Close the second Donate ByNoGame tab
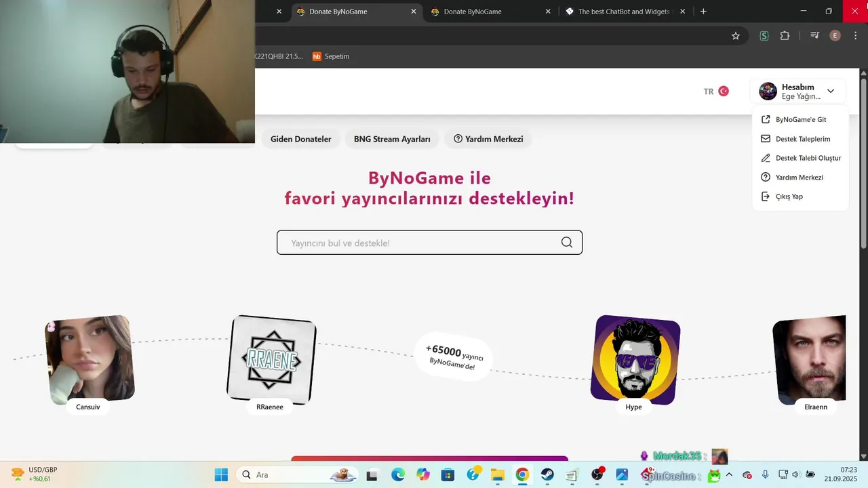868x488 pixels. coord(548,12)
